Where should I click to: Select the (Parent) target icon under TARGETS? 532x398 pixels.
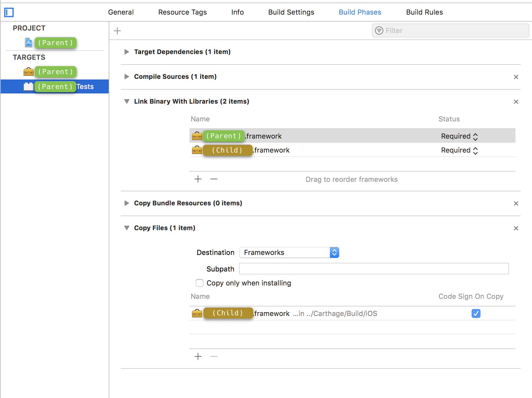pyautogui.click(x=29, y=72)
